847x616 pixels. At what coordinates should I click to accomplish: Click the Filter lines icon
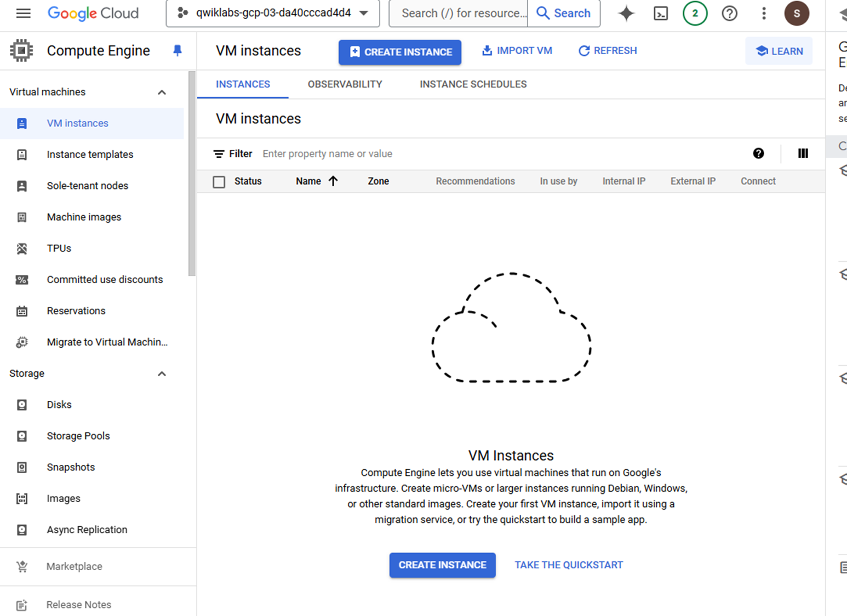(x=219, y=154)
